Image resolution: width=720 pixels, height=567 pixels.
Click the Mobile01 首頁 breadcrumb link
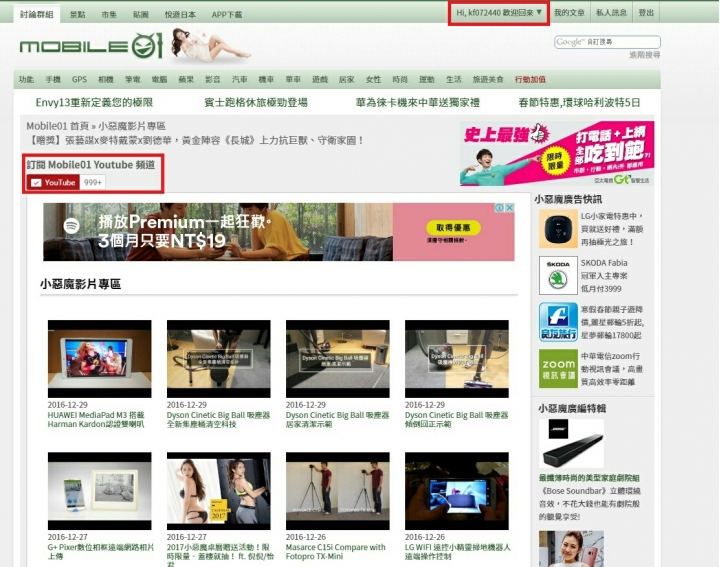click(x=57, y=126)
